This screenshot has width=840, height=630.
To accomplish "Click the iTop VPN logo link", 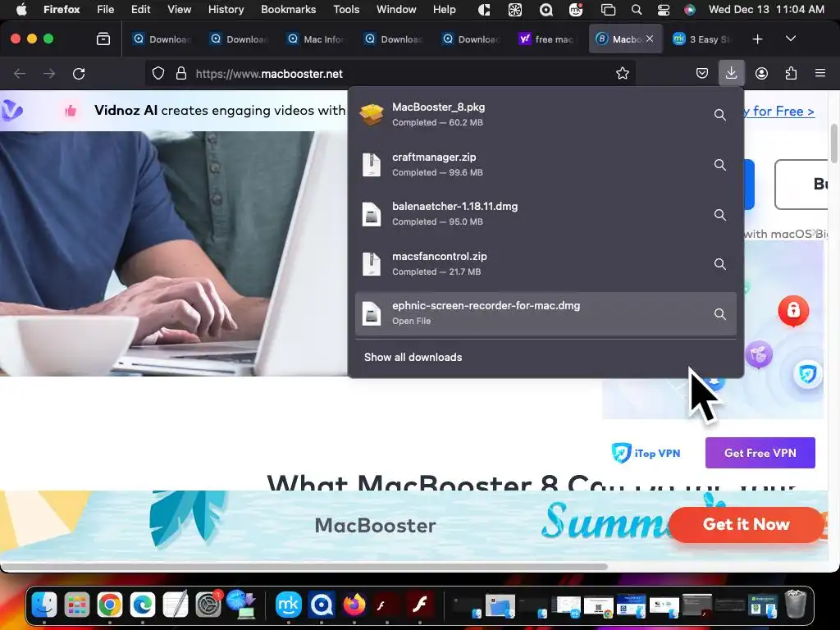I will tap(646, 453).
